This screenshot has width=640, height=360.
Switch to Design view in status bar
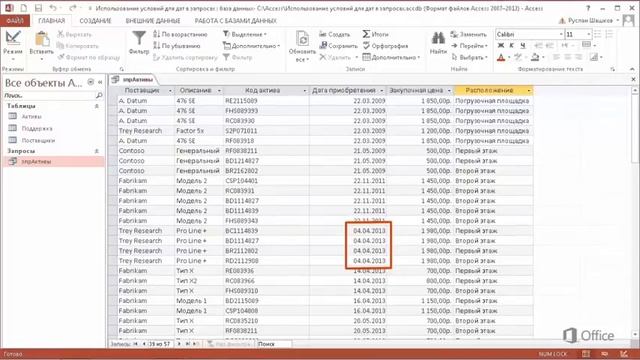point(624,354)
